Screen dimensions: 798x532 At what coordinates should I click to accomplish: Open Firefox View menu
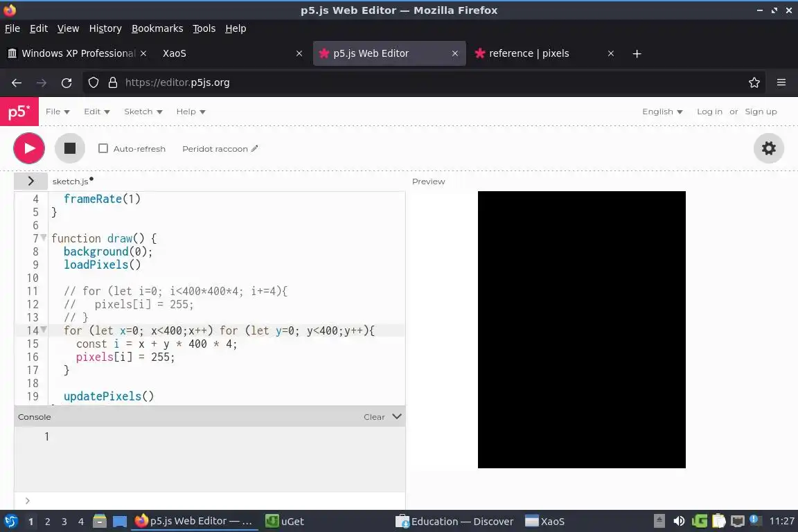click(x=68, y=28)
